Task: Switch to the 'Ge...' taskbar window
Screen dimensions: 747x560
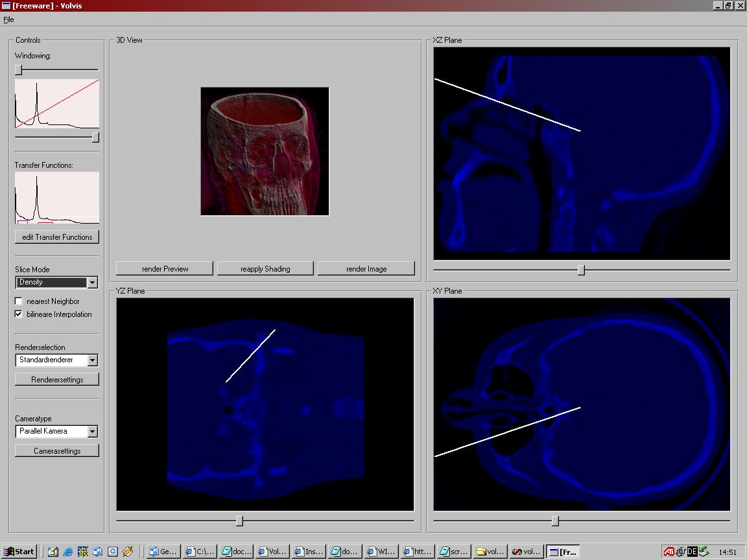Action: (x=163, y=552)
